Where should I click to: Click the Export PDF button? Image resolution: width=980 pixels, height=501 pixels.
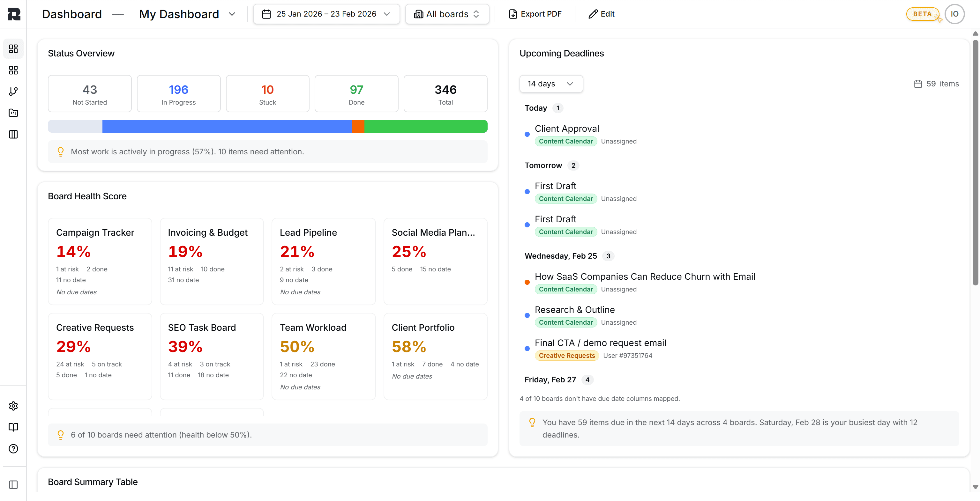[x=535, y=14]
